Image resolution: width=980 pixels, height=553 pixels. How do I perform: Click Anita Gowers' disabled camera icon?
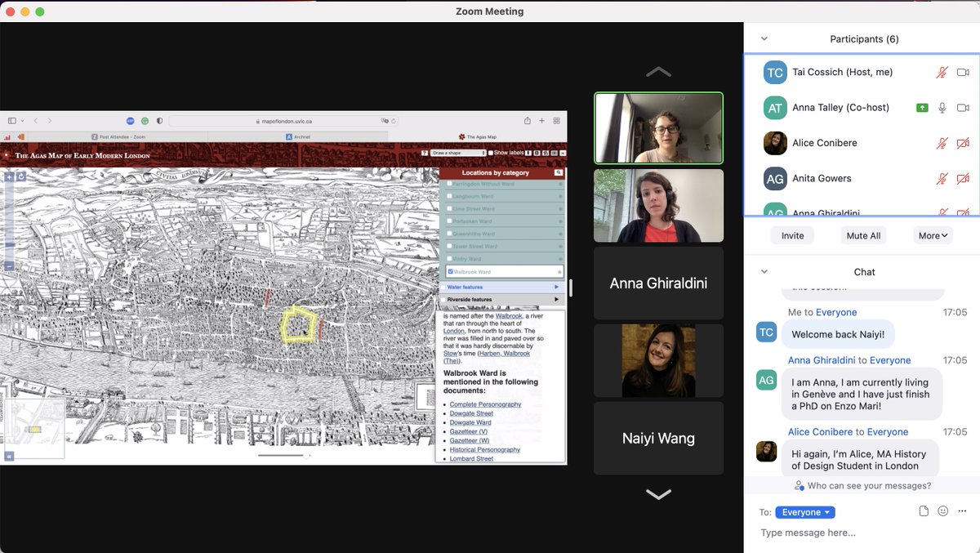pyautogui.click(x=963, y=178)
